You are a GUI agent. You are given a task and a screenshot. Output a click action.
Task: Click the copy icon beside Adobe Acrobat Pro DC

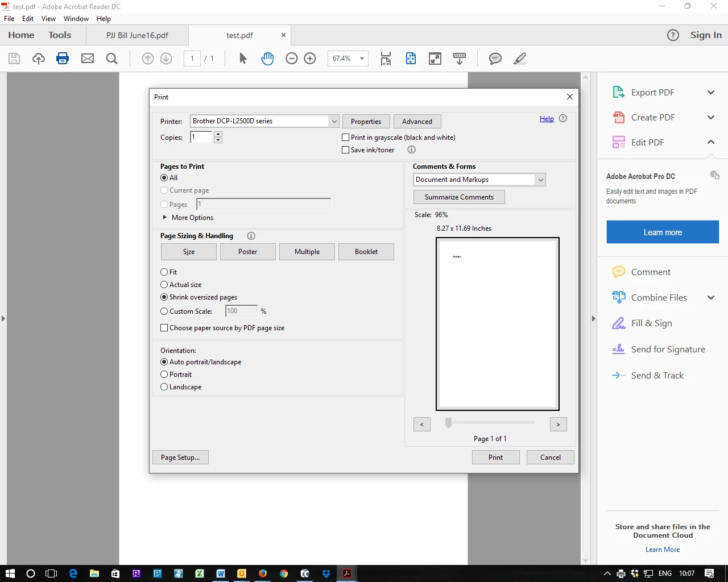[715, 175]
